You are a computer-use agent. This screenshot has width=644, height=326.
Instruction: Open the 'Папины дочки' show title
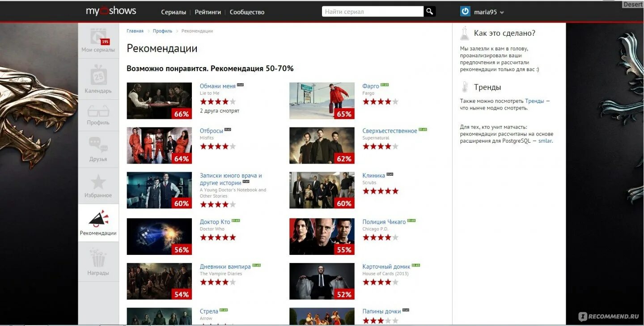click(x=381, y=311)
